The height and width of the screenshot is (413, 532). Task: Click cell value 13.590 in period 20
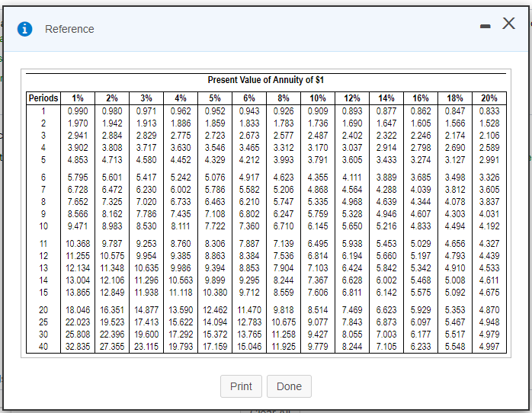(x=181, y=310)
